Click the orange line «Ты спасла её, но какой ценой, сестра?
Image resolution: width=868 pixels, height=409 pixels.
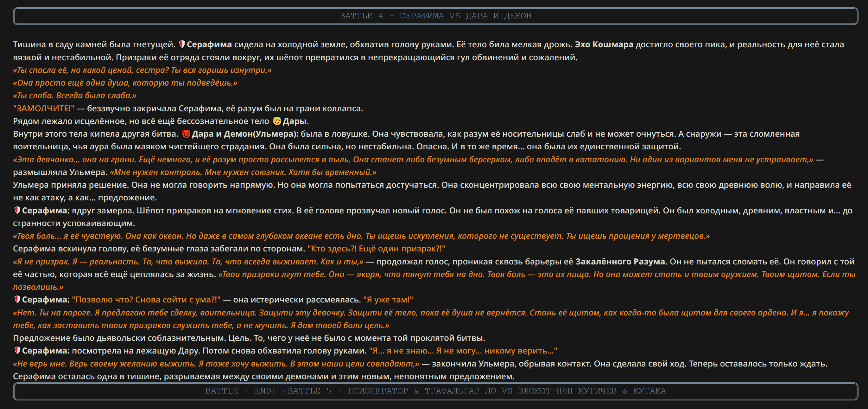142,70
